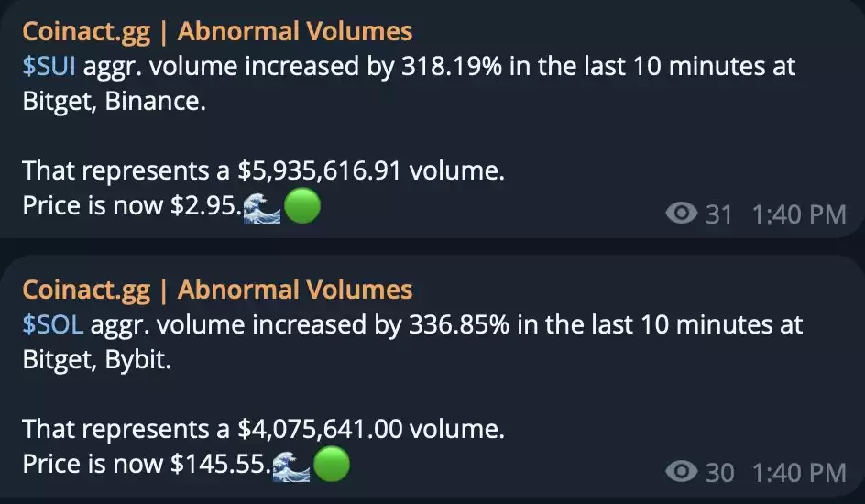Click the eye views icon beside 30
The height and width of the screenshot is (504, 865).
[x=682, y=471]
